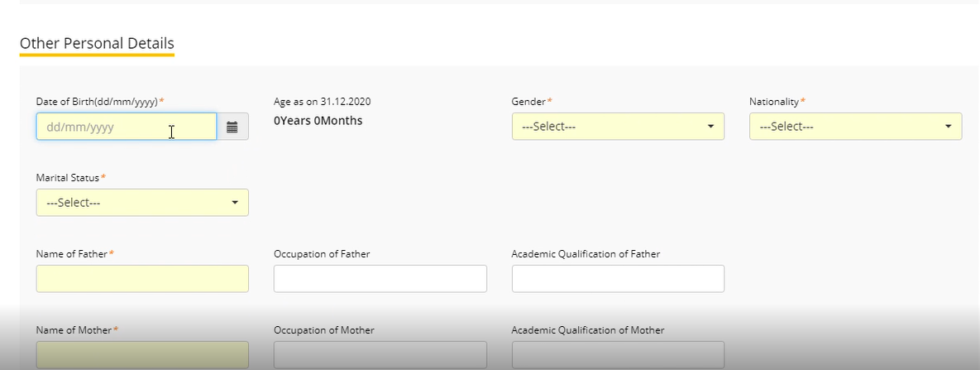Click the '0Years 0Months' age text
Screen dimensions: 980x370
318,121
